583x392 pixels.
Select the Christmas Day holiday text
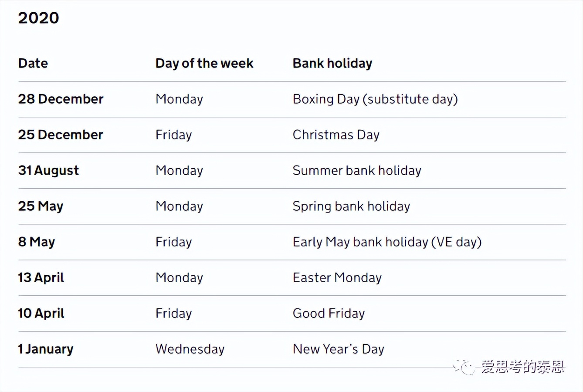coord(336,135)
